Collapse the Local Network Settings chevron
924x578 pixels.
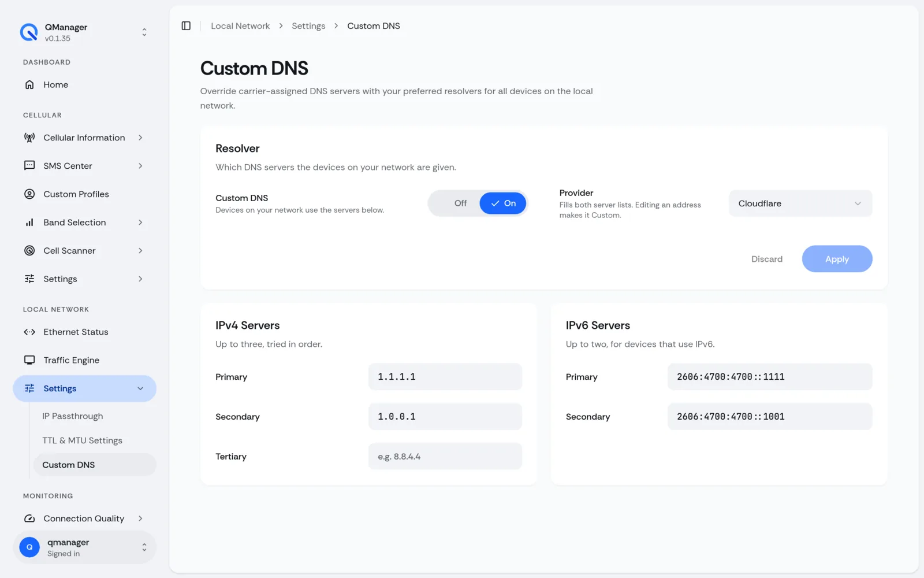pyautogui.click(x=140, y=388)
